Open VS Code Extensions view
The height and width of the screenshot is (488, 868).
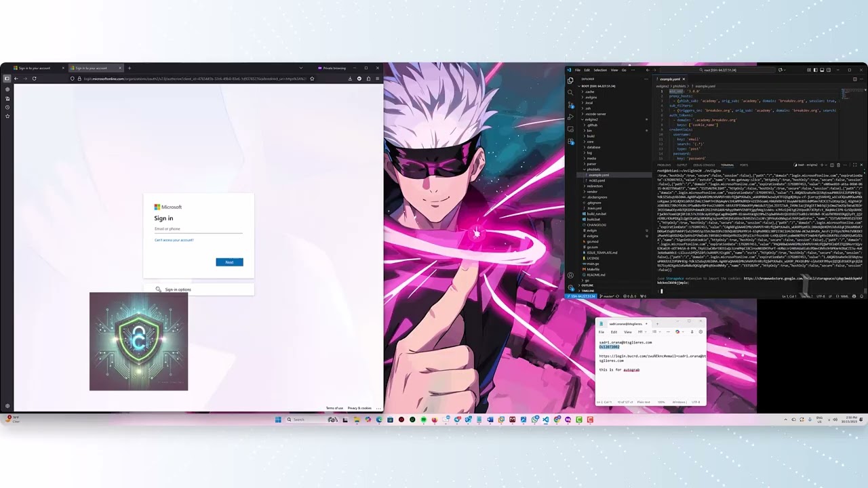click(570, 142)
